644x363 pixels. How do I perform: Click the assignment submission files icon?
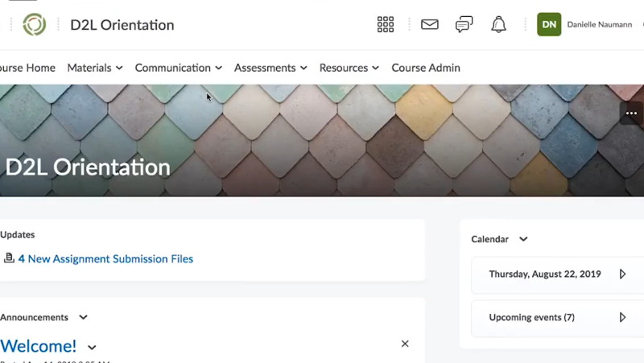[x=9, y=258]
